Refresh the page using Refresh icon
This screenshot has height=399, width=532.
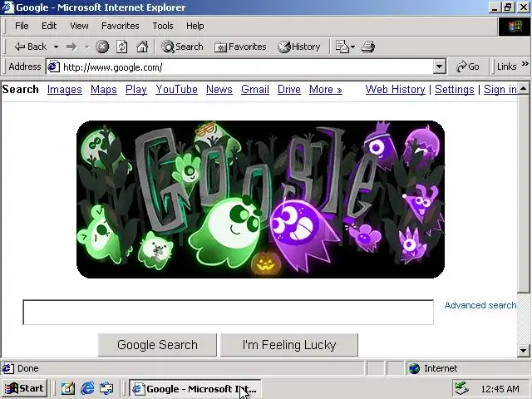122,47
